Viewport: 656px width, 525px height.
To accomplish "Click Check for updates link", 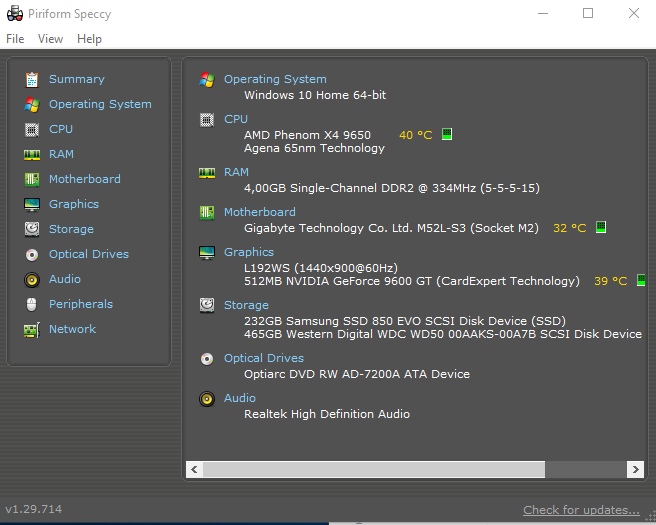I will 581,510.
